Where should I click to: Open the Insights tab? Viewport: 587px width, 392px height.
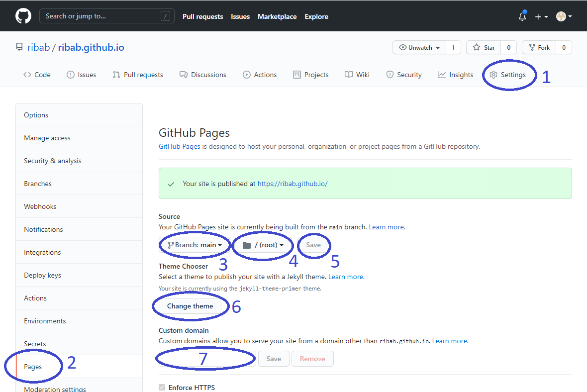pos(455,75)
